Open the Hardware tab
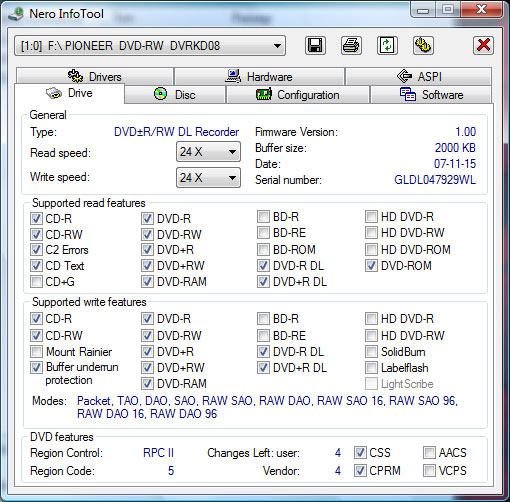Screen dimensions: 510x502 (x=259, y=76)
